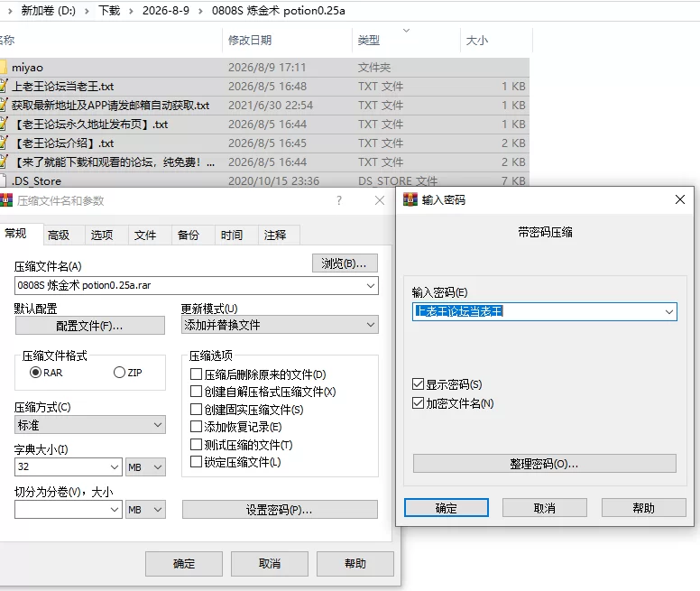Screen dimensions: 700x591
Task: Select the 获取最新地址及APP请发邮箱自动获取.txt file
Action: (264, 106)
